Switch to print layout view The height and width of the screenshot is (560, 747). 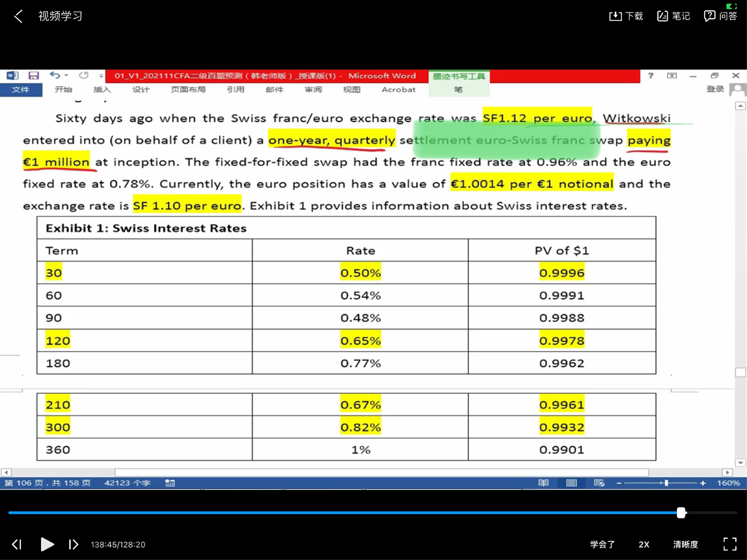pos(571,483)
